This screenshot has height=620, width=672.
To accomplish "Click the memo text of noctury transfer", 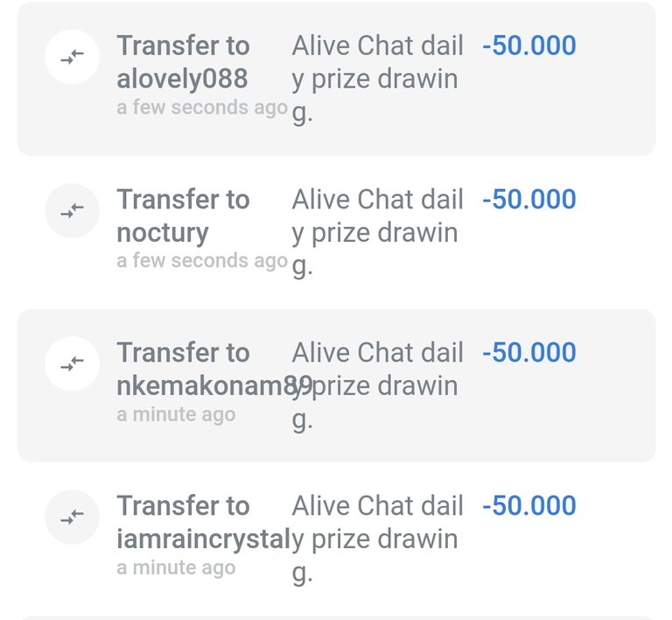I will click(376, 233).
